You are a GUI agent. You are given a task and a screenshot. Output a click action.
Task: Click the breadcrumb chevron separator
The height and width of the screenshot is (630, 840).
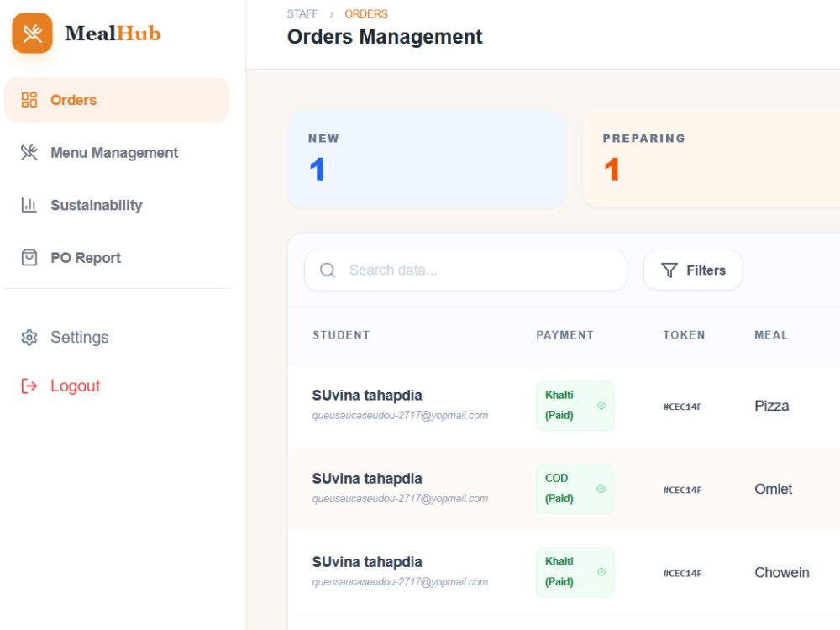click(x=331, y=14)
